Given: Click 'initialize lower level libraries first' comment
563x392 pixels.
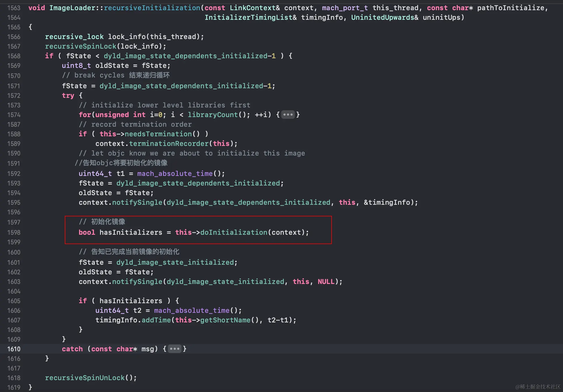Looking at the screenshot, I should click(x=165, y=105).
